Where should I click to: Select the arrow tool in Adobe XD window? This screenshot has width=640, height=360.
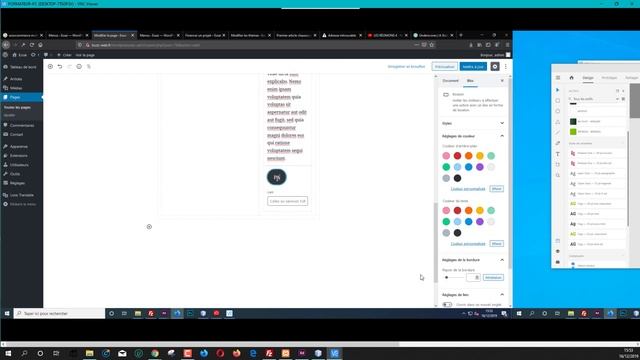pyautogui.click(x=558, y=90)
